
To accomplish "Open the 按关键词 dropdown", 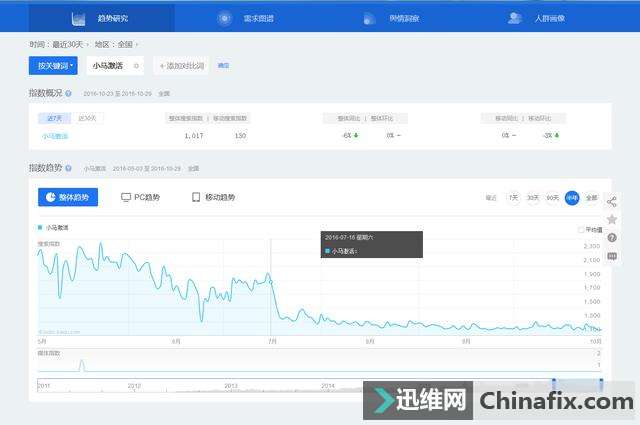I will click(x=55, y=66).
